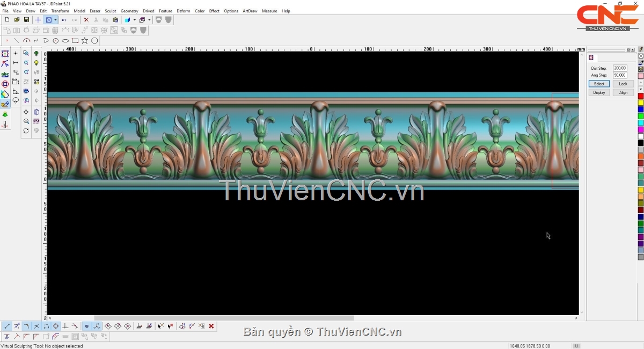Click the Save file icon
The image size is (644, 349).
click(x=26, y=20)
